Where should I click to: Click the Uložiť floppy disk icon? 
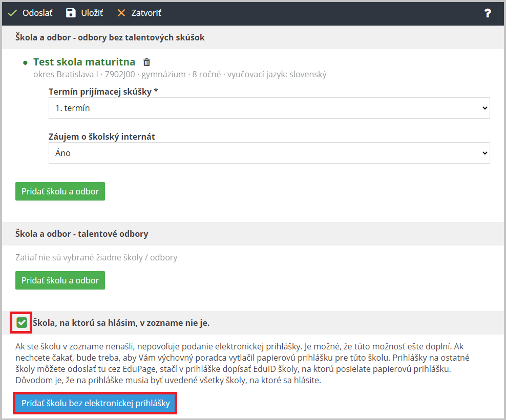[x=71, y=13]
